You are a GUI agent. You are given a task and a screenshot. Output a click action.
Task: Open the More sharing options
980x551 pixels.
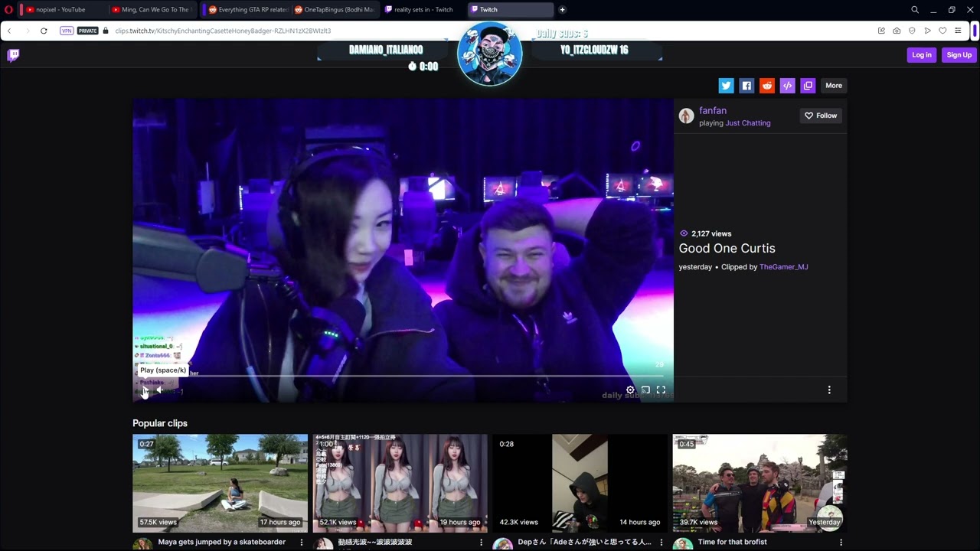[x=834, y=86]
